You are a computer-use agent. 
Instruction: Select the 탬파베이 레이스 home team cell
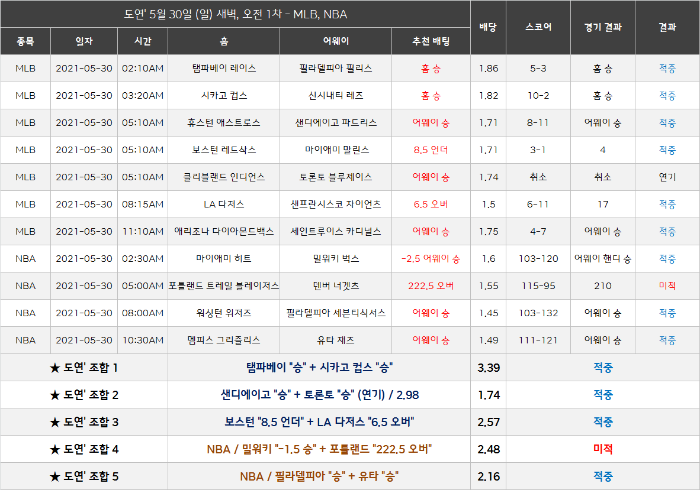pyautogui.click(x=224, y=68)
